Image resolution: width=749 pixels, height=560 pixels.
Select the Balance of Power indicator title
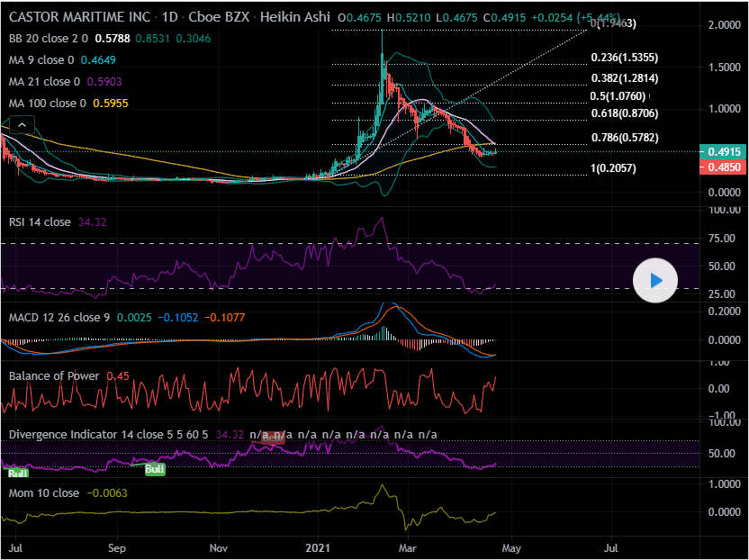pos(54,375)
